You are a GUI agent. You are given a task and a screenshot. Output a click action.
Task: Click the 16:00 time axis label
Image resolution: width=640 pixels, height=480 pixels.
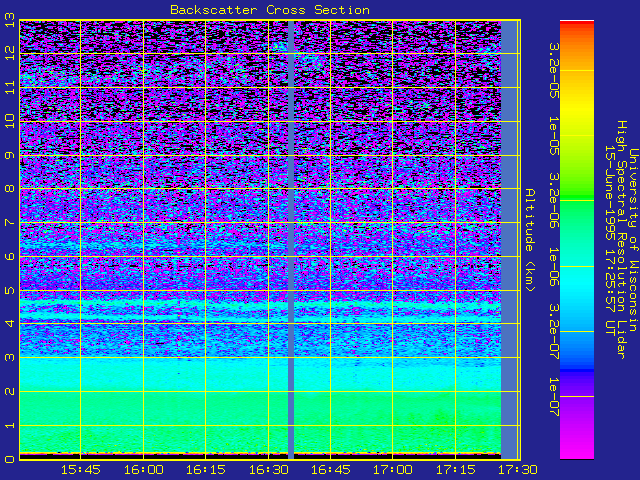[x=143, y=470]
